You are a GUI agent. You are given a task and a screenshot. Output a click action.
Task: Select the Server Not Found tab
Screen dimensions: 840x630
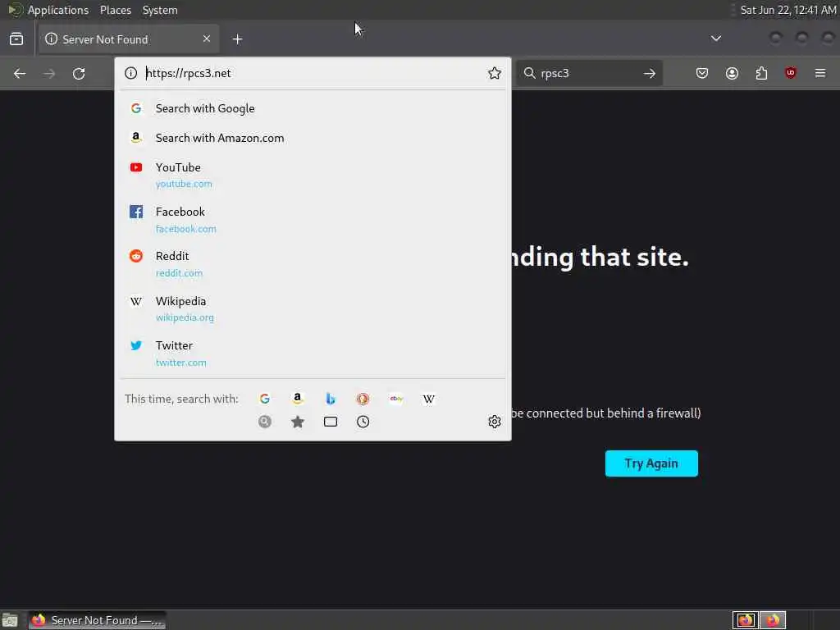[x=129, y=39]
